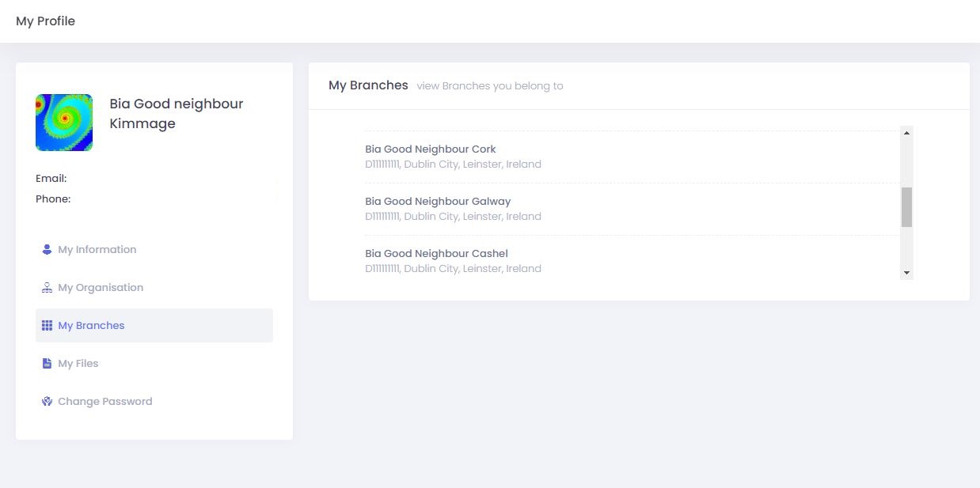
Task: Open the My Information menu item
Action: (x=97, y=249)
